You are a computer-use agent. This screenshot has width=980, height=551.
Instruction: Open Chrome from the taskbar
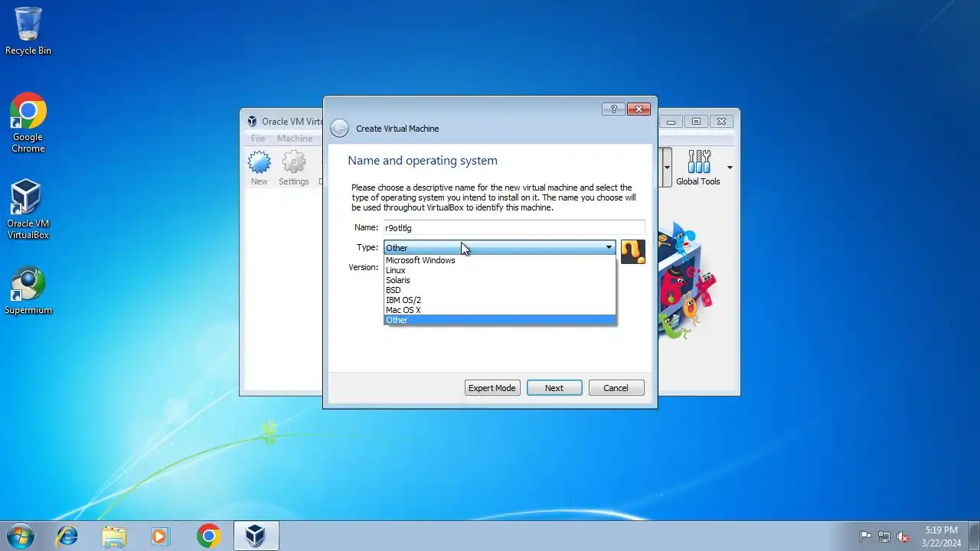(208, 536)
